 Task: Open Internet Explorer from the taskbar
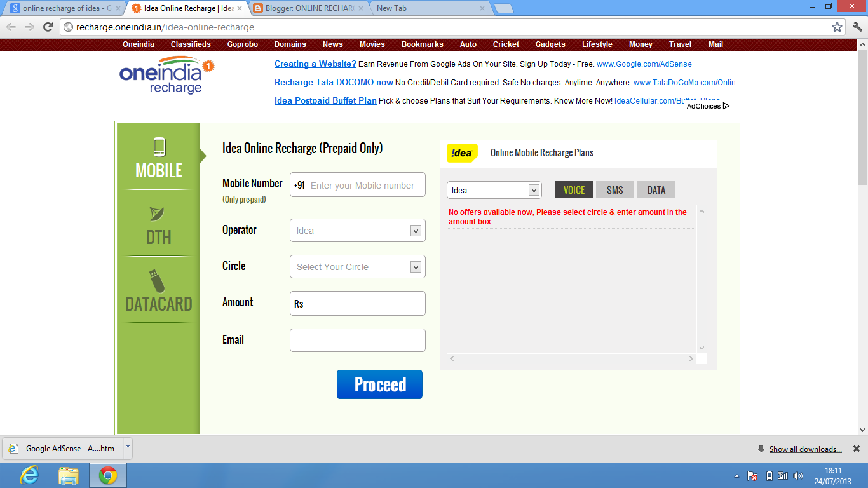coord(29,475)
